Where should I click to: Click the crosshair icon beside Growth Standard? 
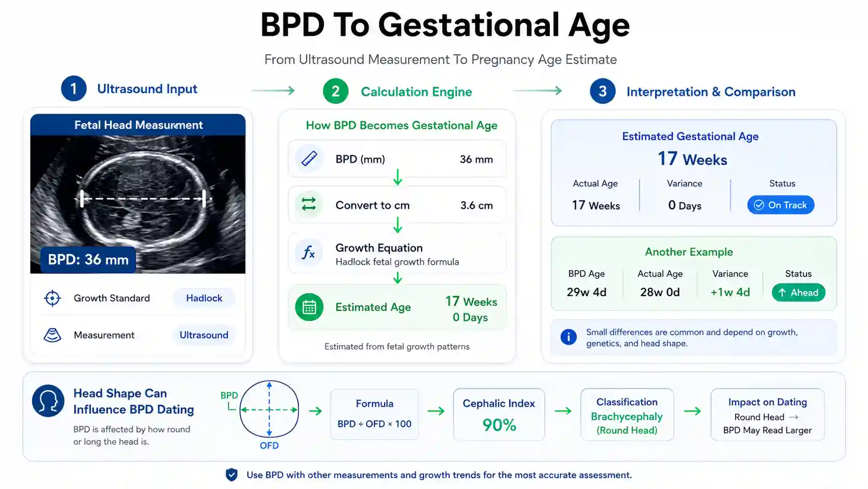click(52, 298)
